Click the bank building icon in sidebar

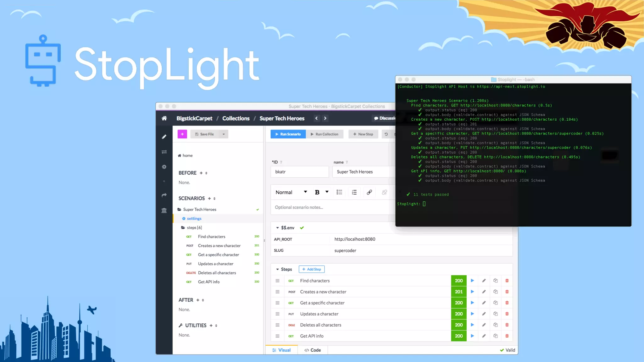point(164,210)
